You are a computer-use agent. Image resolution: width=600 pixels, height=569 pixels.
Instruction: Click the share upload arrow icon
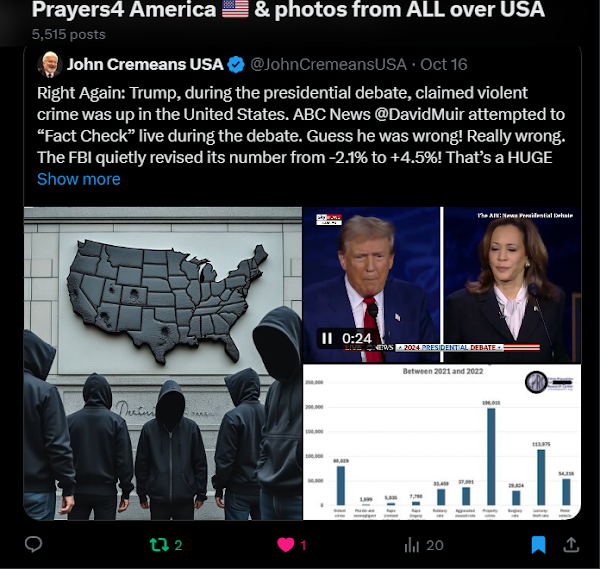571,545
